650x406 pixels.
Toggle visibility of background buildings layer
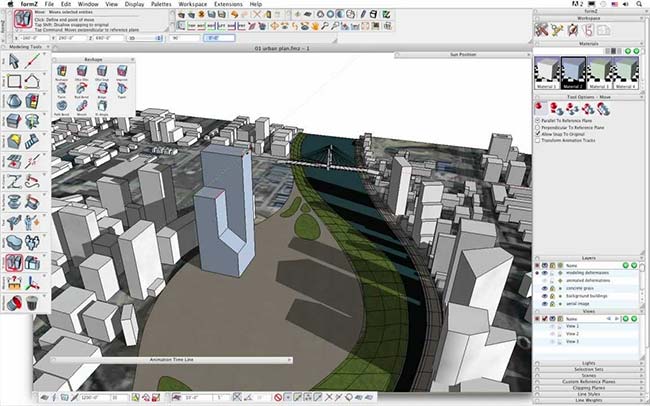[545, 296]
